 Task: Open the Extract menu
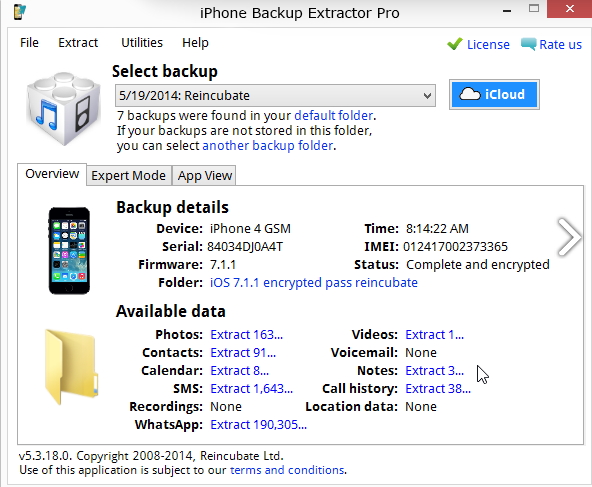[x=78, y=43]
